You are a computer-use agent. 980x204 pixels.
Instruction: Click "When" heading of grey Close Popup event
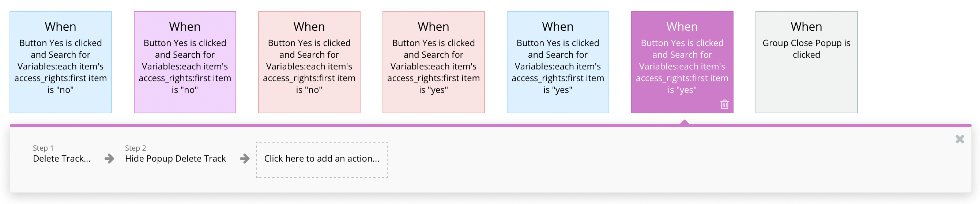pos(806,27)
